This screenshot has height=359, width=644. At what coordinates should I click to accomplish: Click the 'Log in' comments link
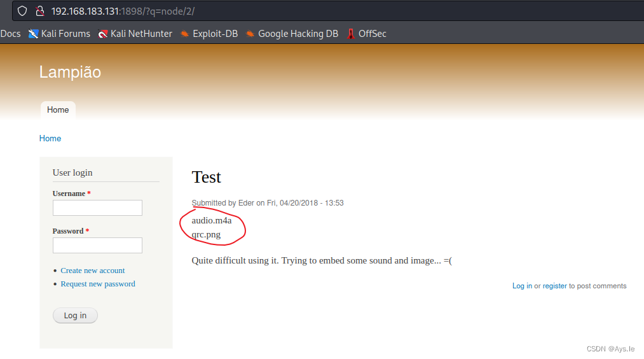(522, 286)
